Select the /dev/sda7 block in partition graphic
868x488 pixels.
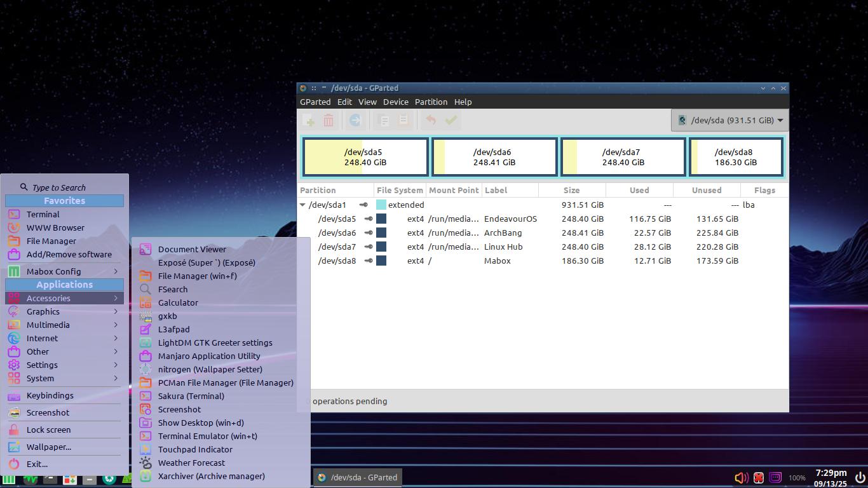tap(623, 157)
